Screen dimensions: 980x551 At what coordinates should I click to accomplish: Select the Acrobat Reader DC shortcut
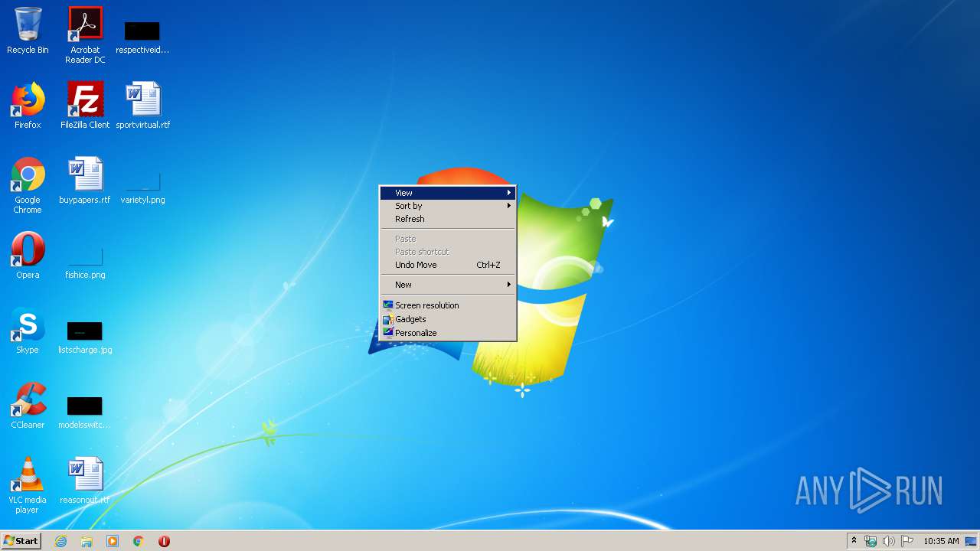click(x=85, y=35)
